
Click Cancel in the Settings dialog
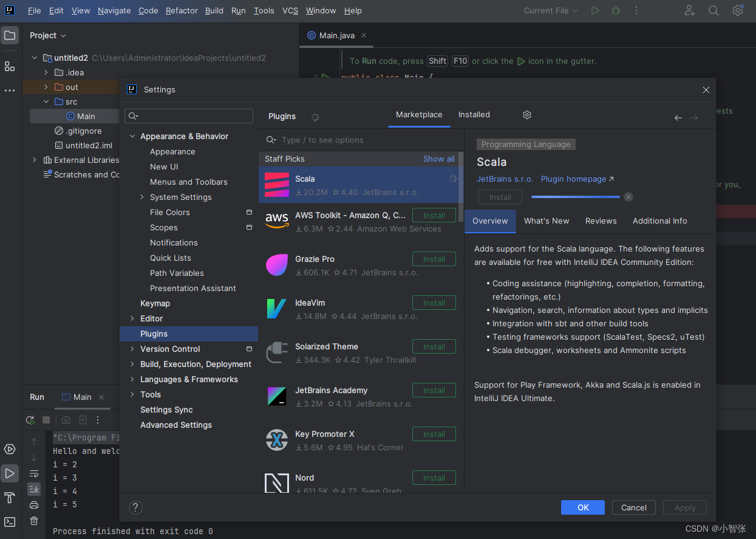coord(634,507)
